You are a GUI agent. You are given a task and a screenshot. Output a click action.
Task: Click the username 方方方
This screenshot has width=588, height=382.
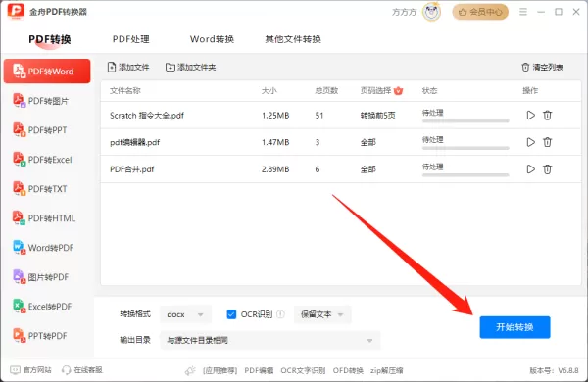[404, 12]
